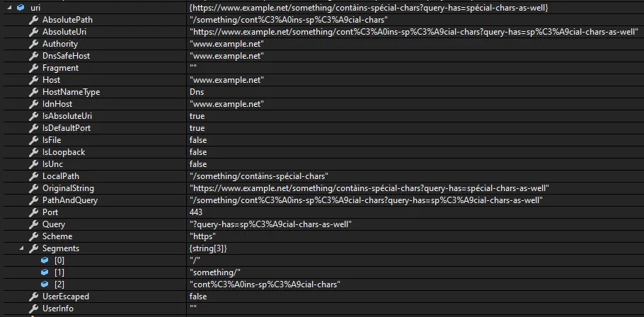Click the IsLoopback false value
This screenshot has height=317, width=644.
click(198, 152)
